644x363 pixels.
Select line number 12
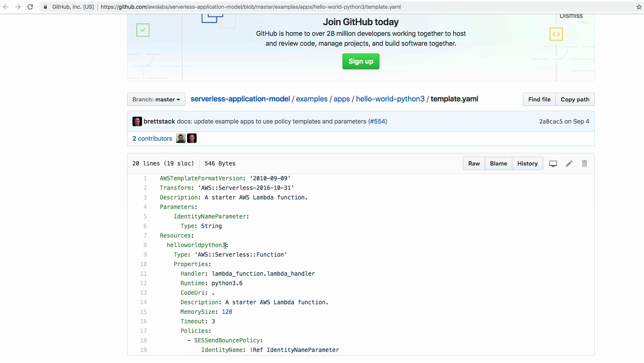pyautogui.click(x=144, y=283)
